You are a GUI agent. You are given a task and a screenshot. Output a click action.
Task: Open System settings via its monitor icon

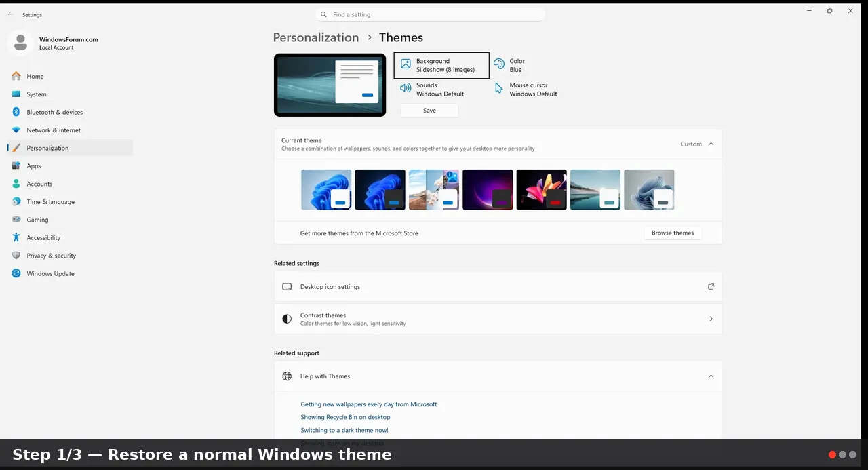[x=16, y=94]
